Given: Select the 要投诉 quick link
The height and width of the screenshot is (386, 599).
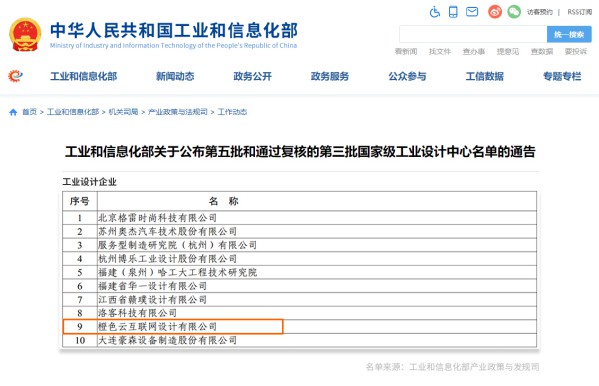Looking at the screenshot, I should coord(576,51).
